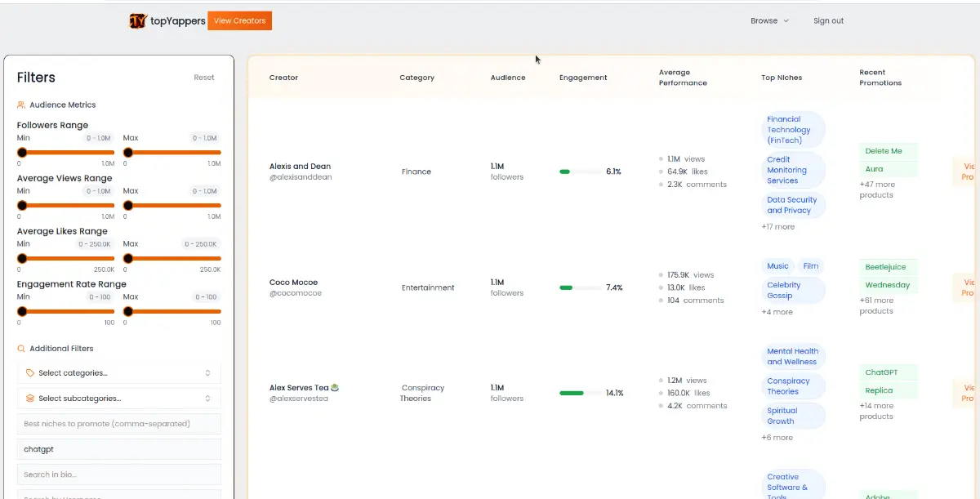Viewport: 980px width, 499px height.
Task: Click the Celebrity Gossip niche tag
Action: pos(784,291)
